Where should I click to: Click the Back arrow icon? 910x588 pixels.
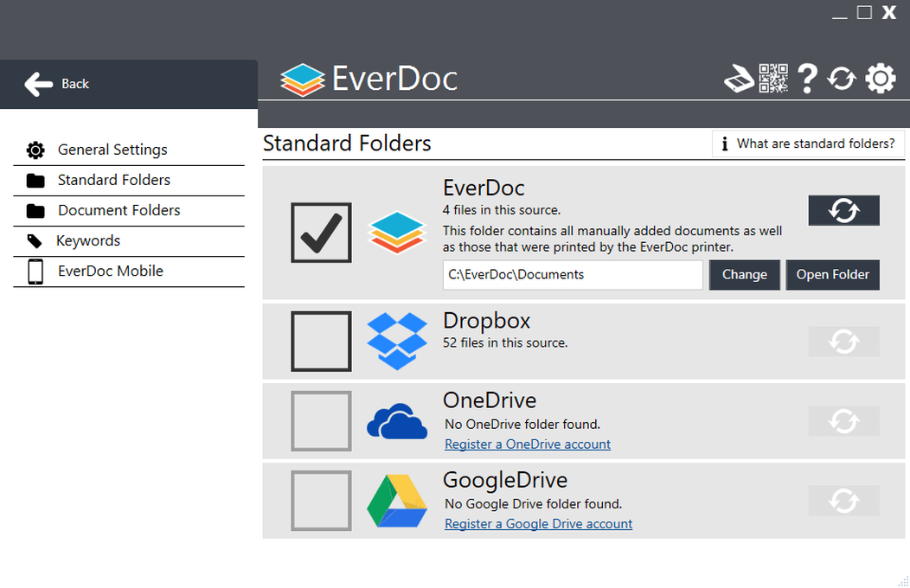pos(39,84)
